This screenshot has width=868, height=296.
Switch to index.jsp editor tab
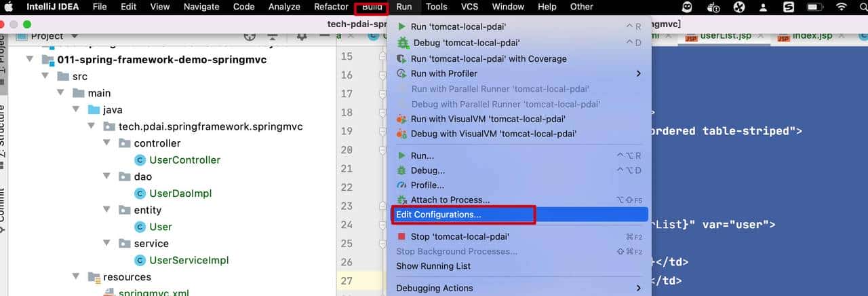(x=812, y=37)
